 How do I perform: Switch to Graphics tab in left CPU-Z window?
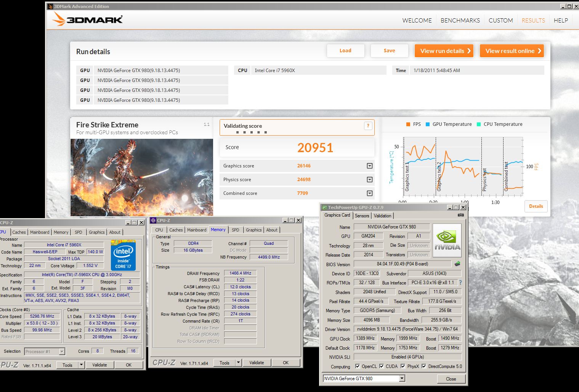point(97,232)
